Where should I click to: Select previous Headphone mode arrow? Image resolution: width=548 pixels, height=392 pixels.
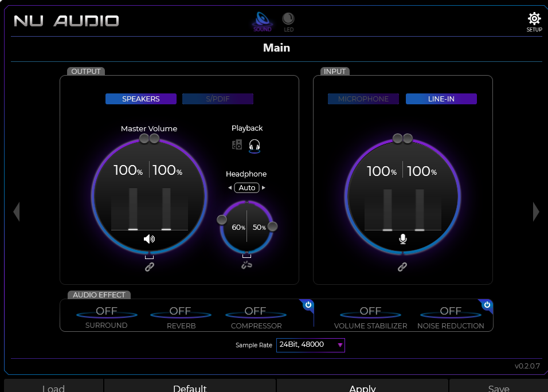230,187
